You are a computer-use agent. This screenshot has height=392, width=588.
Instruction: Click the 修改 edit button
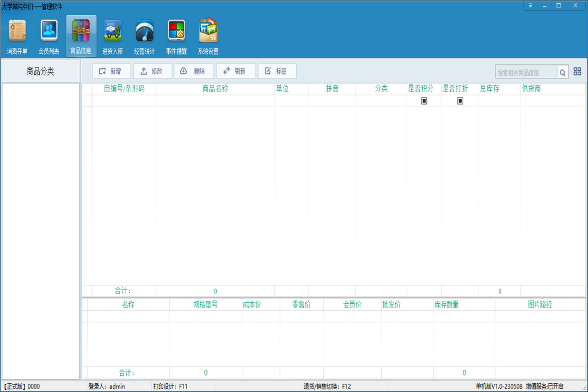pos(152,71)
